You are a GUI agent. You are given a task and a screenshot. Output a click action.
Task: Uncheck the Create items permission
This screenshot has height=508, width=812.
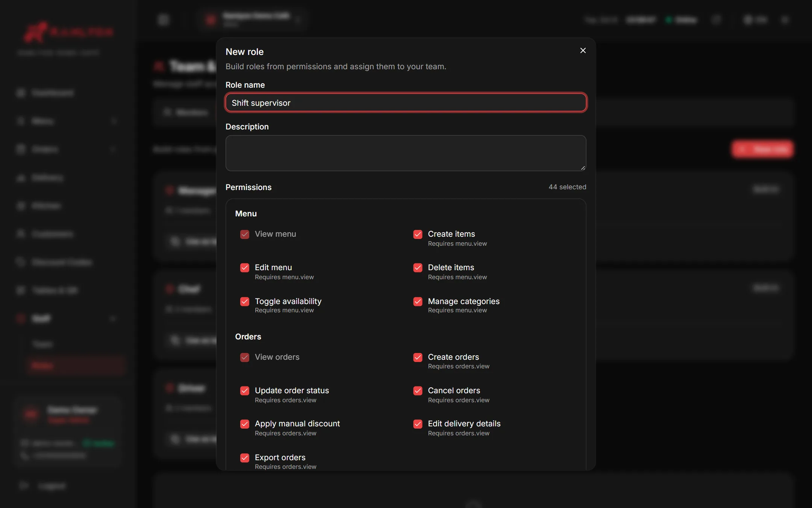[x=418, y=234]
